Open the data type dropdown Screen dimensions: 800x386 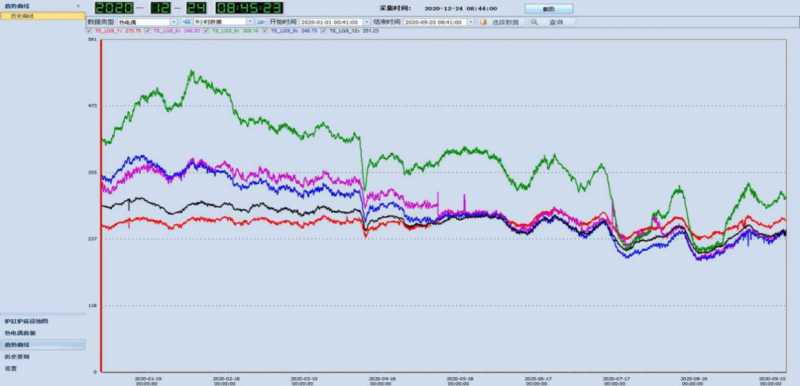click(x=147, y=22)
